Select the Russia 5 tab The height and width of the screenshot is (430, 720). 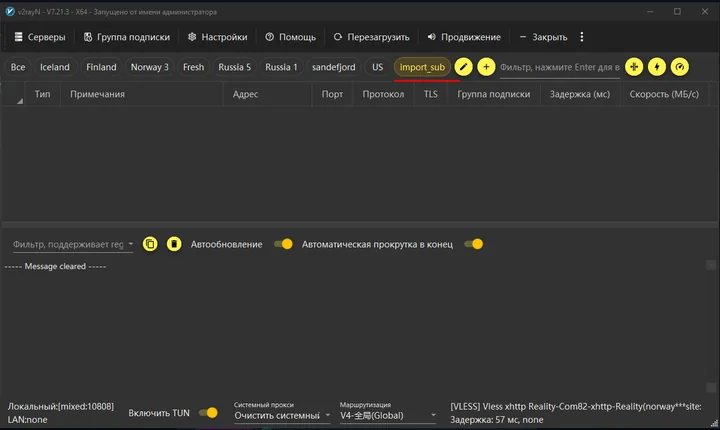pos(234,67)
